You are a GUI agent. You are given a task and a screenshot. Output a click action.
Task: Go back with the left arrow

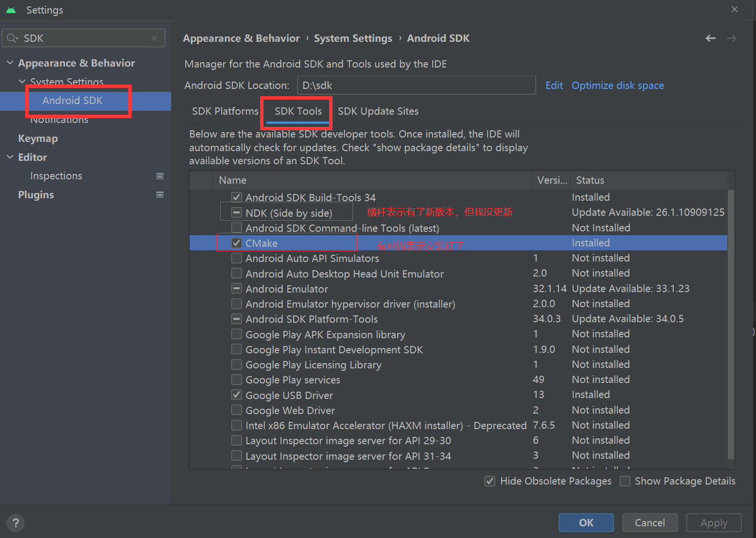click(710, 38)
